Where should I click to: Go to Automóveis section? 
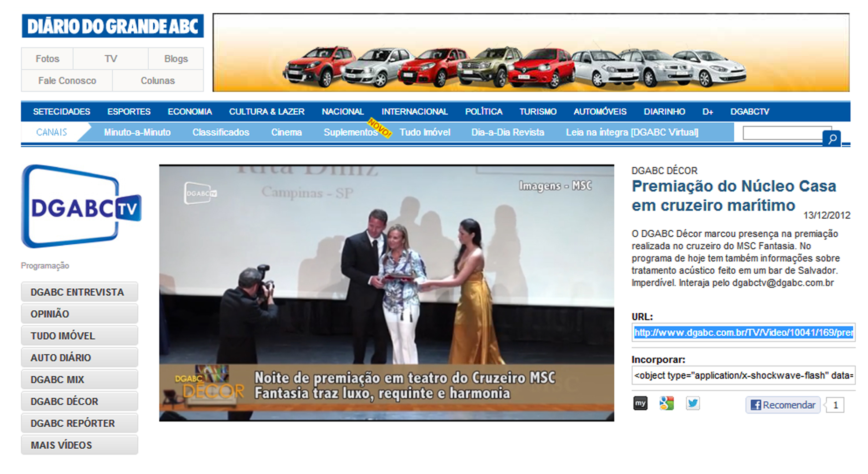600,111
